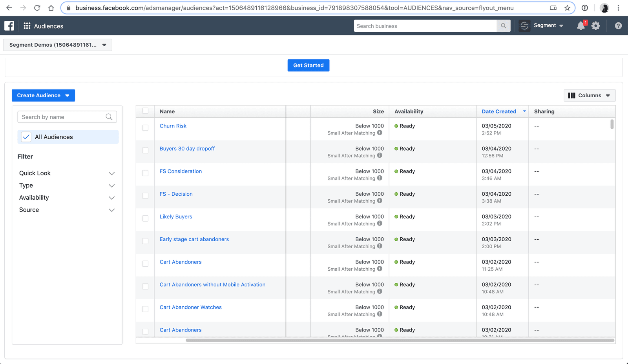Open the apps grid icon
Screen dimensions: 628x364
pos(27,25)
